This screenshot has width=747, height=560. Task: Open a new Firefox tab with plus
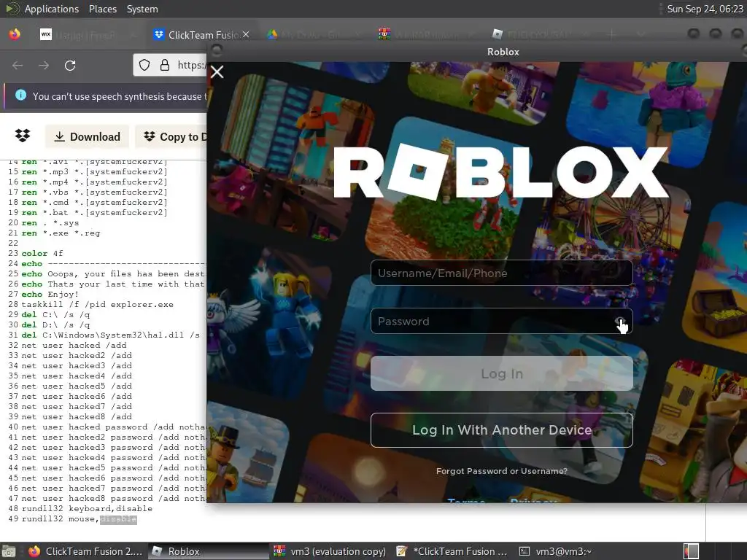(613, 34)
